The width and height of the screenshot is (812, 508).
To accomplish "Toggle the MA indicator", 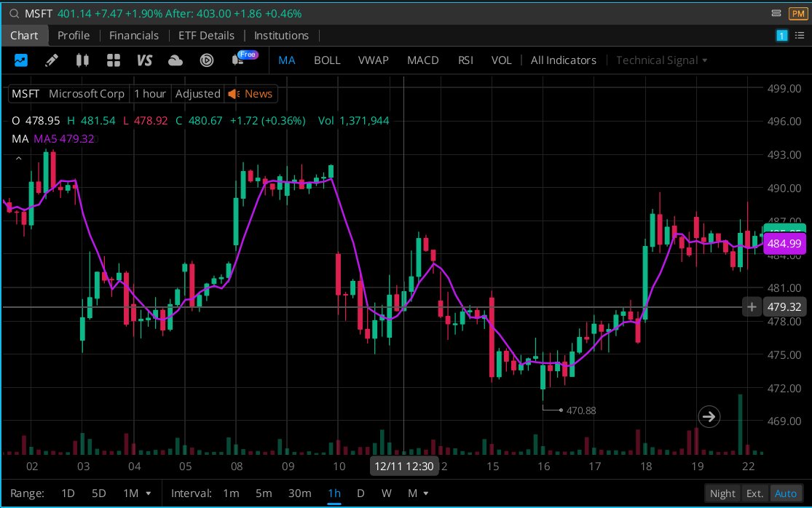I will pos(286,60).
